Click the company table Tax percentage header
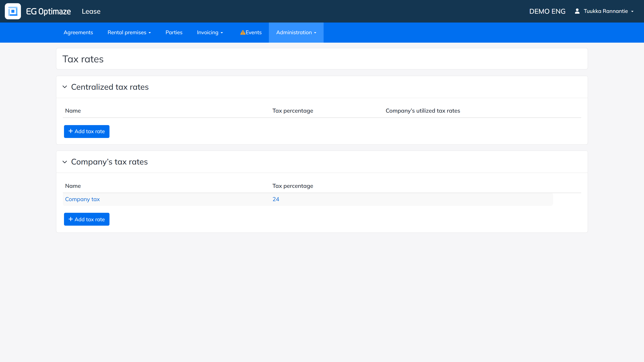Image resolution: width=644 pixels, height=362 pixels. (293, 186)
